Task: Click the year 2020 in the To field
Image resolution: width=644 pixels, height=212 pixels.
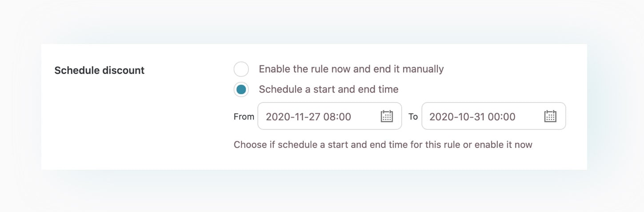Action: (x=440, y=117)
